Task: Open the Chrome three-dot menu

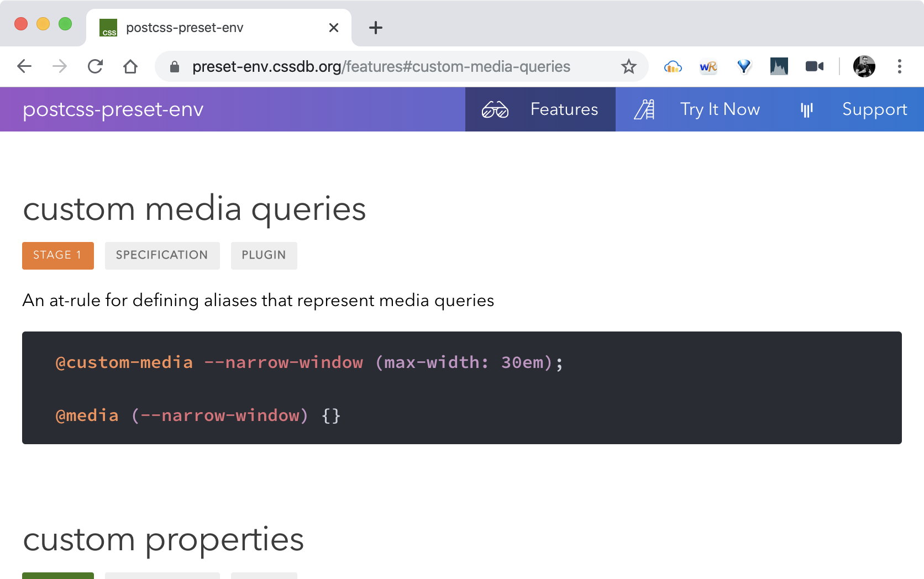Action: point(900,66)
